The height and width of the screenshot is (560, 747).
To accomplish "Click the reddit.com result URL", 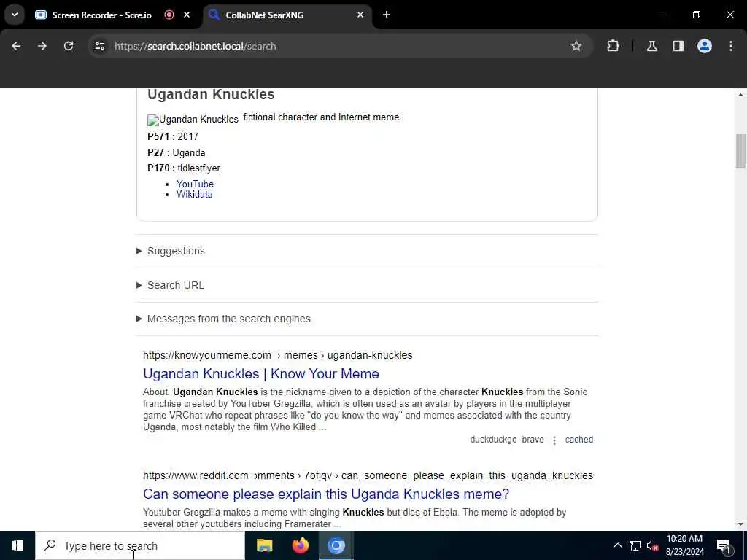I will [368, 475].
